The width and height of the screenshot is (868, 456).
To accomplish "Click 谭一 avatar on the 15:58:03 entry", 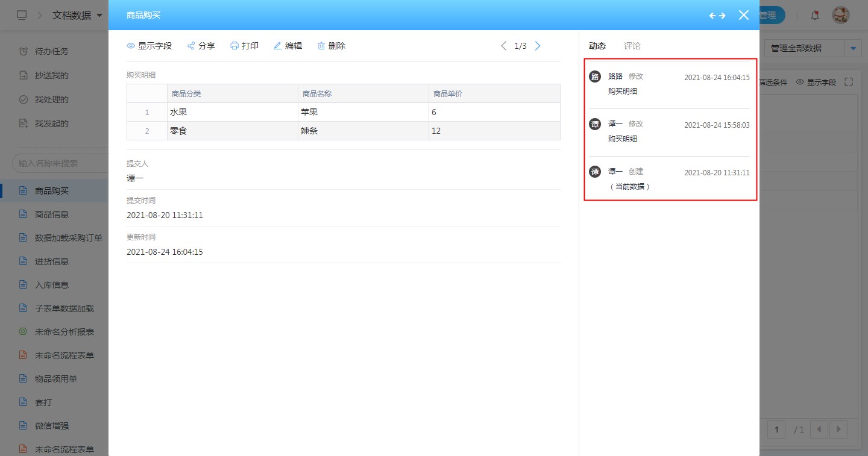I will point(595,124).
